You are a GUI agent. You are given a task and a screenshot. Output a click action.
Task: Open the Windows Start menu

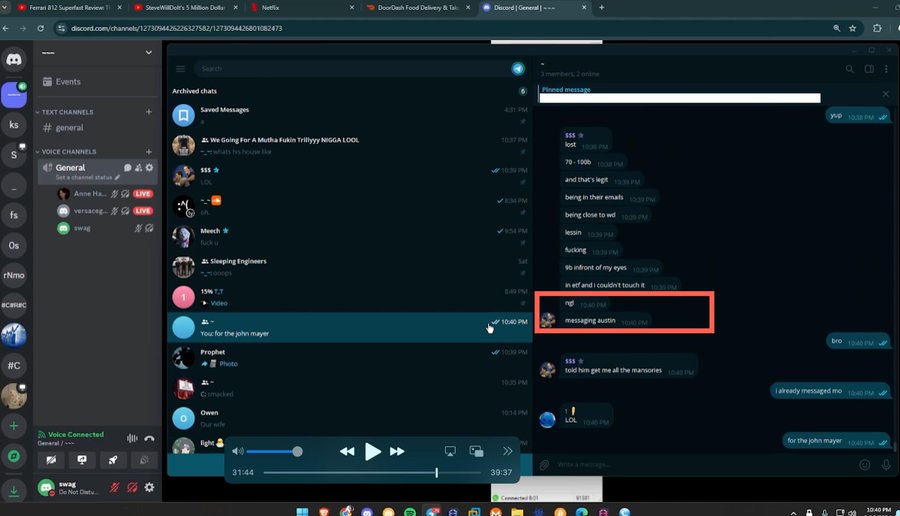tap(302, 511)
